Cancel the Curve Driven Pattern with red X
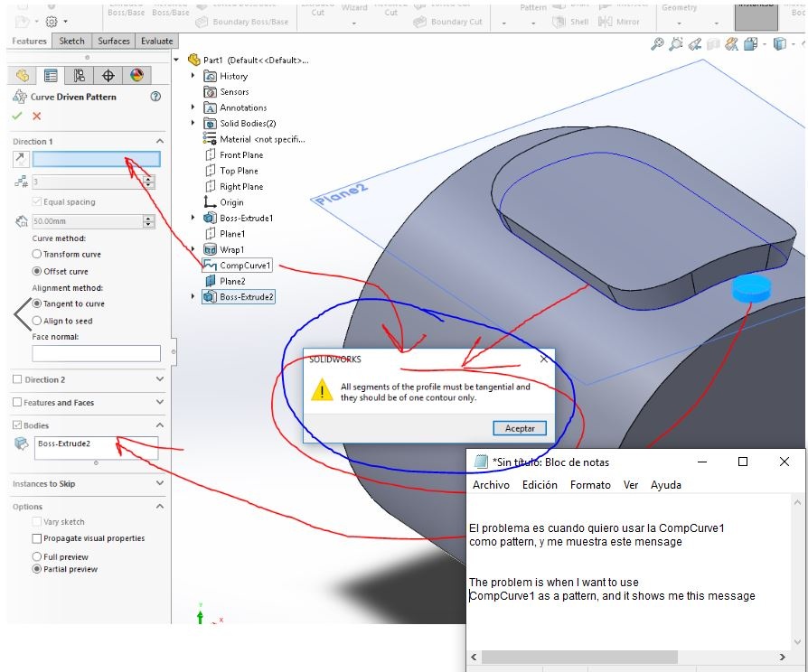 (x=36, y=116)
